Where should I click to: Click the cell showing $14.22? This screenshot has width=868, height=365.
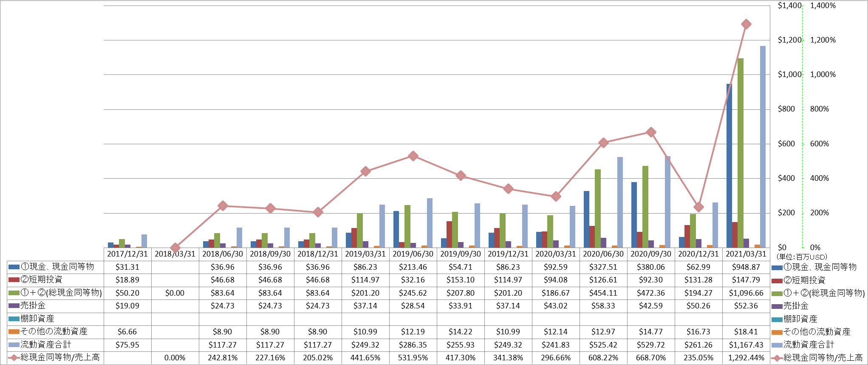click(461, 332)
